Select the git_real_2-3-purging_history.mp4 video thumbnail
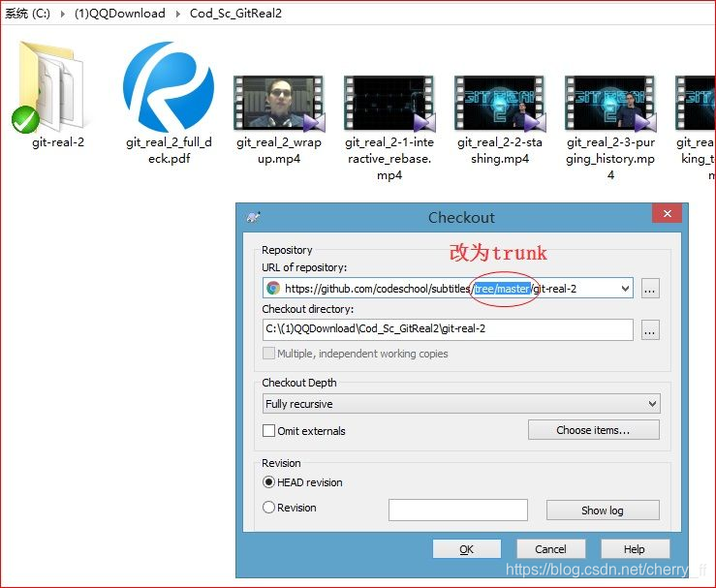716x588 pixels. pos(610,103)
